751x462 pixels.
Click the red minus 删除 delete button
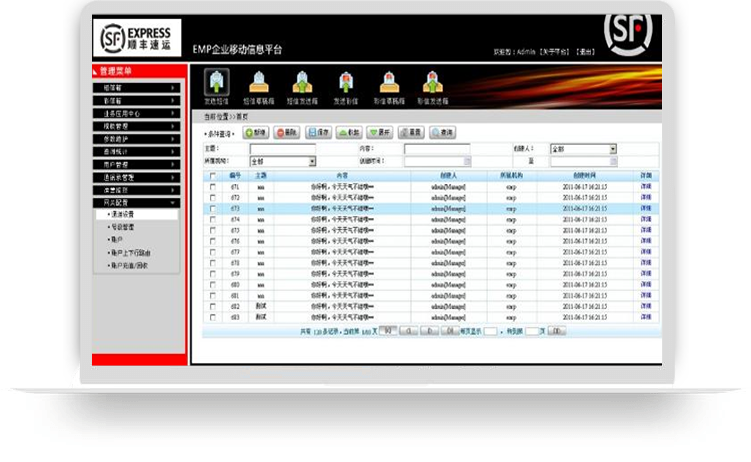(286, 133)
